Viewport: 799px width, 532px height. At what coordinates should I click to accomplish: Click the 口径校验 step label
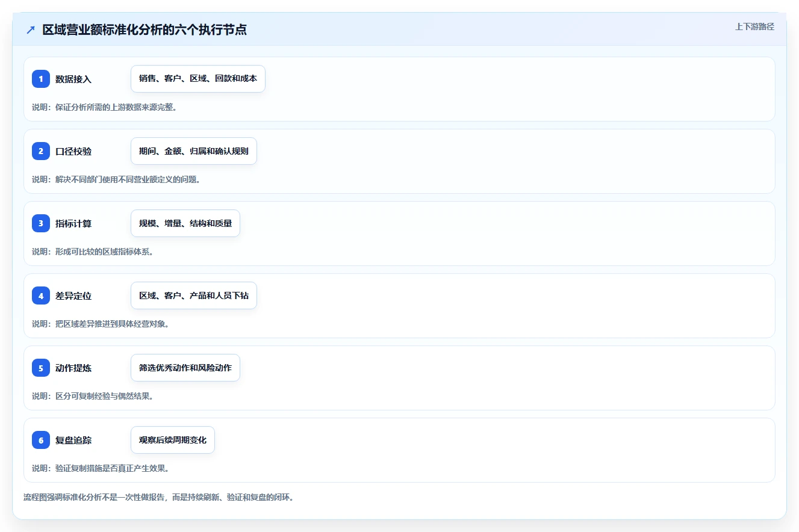73,151
